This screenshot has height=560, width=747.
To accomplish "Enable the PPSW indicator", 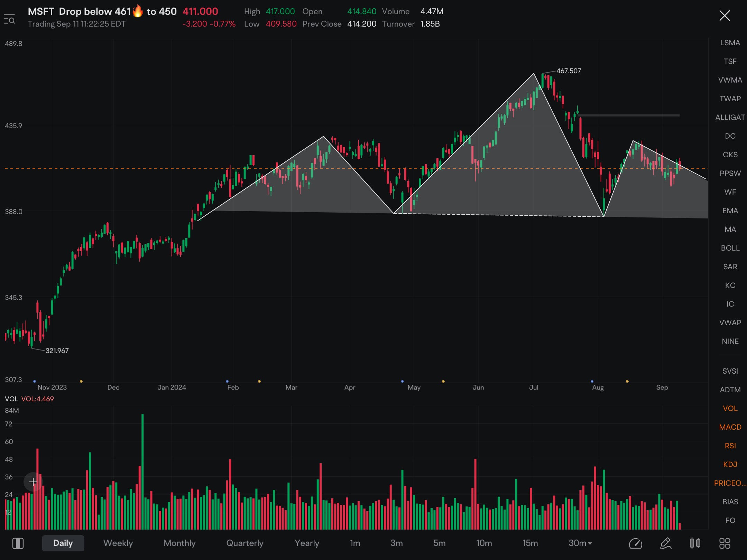I will [730, 173].
